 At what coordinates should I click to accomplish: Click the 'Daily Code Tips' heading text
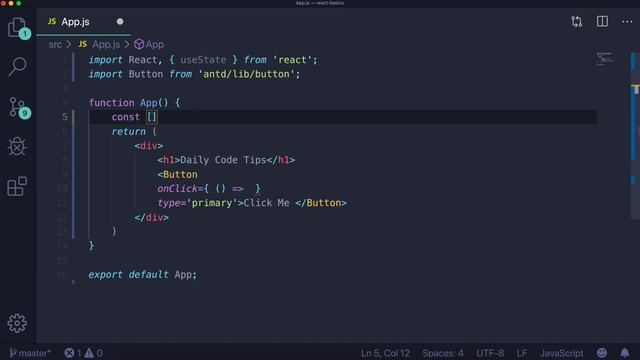223,160
